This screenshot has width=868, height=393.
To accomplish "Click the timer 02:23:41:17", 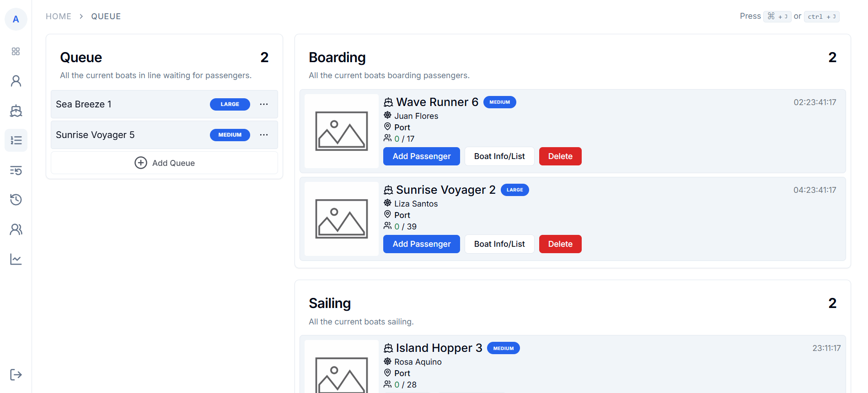I will tap(815, 102).
